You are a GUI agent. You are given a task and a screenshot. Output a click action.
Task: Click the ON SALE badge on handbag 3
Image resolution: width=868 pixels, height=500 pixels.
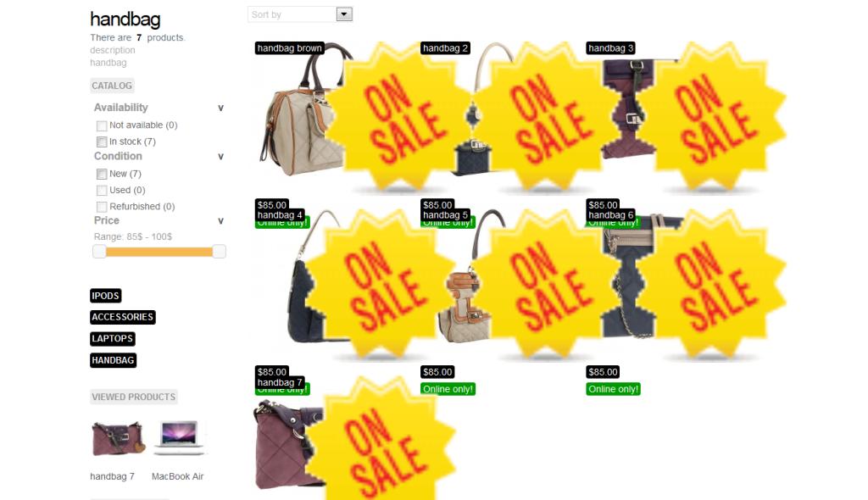pyautogui.click(x=711, y=117)
